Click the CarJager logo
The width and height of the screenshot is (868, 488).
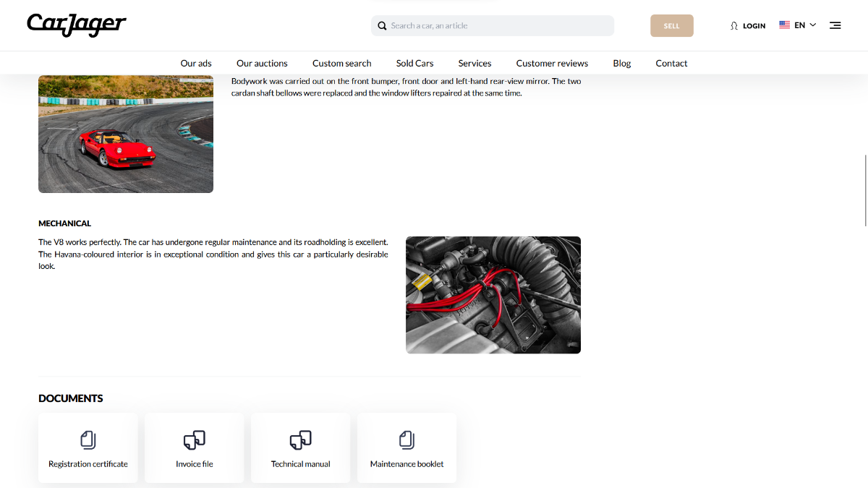[77, 25]
